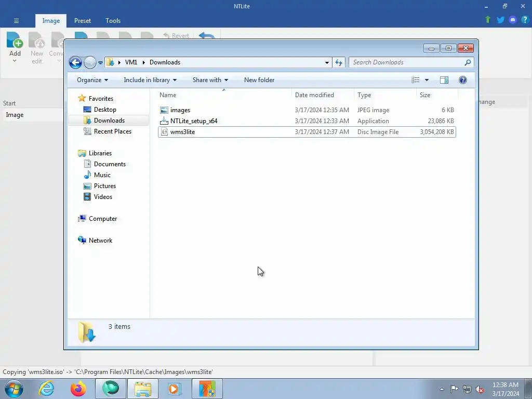Click the taskbar clock showing 12:38 AM
This screenshot has height=399, width=532.
(x=505, y=389)
